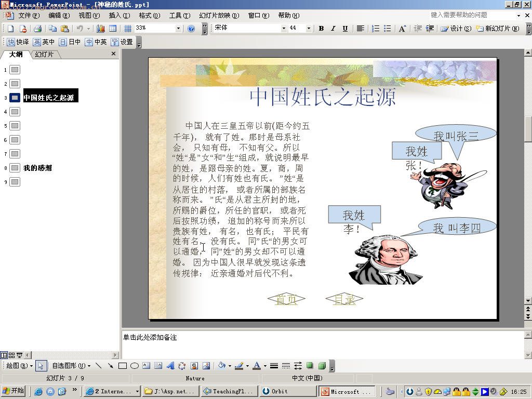Open the font size dropdown showing 44

[x=309, y=29]
